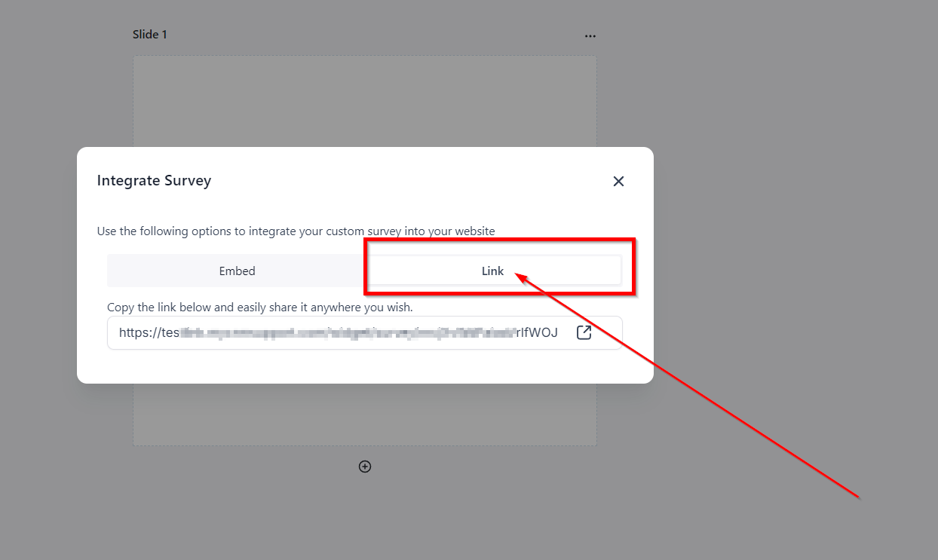This screenshot has width=938, height=560.
Task: Click the https://tes beginning of the link
Action: coord(147,332)
